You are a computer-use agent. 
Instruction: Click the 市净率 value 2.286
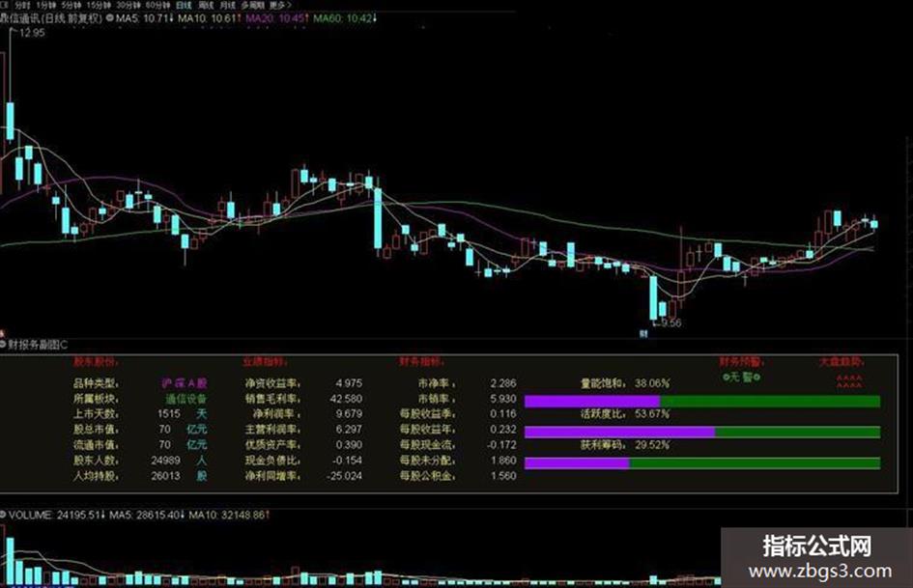point(503,383)
